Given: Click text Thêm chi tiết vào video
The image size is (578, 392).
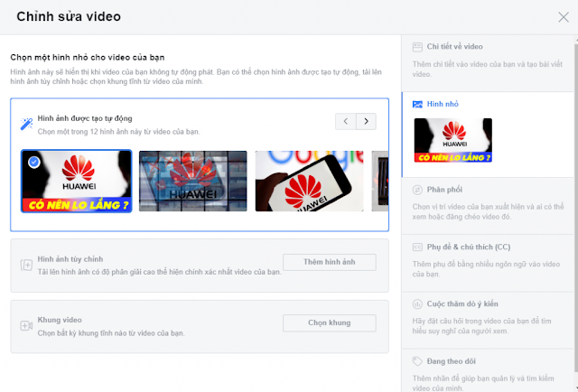Looking at the screenshot, I should pos(488,69).
